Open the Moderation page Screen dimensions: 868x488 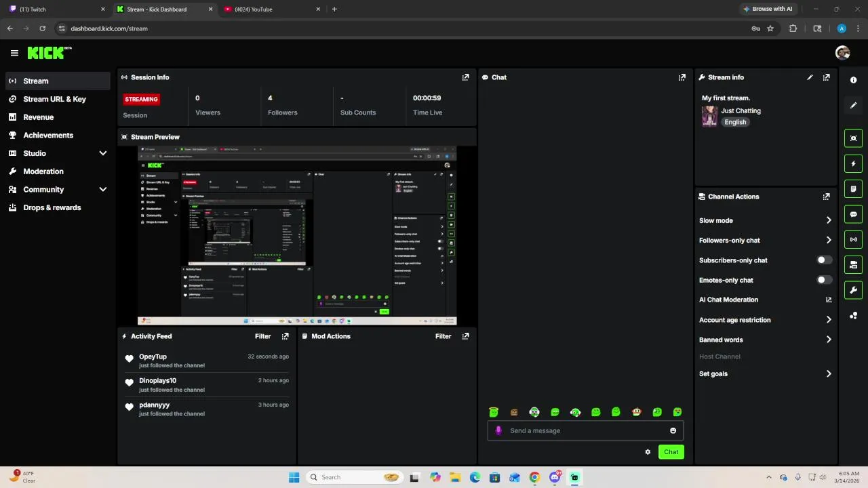pos(58,171)
